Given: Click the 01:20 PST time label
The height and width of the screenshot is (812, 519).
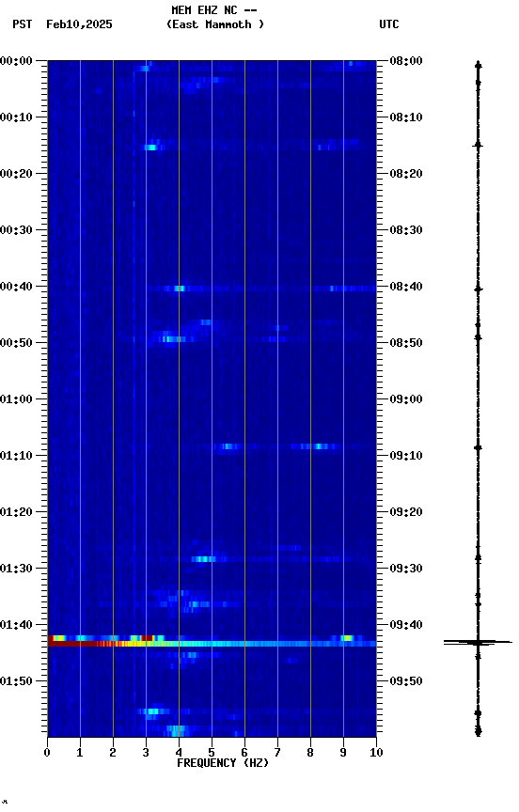Looking at the screenshot, I should [x=16, y=512].
